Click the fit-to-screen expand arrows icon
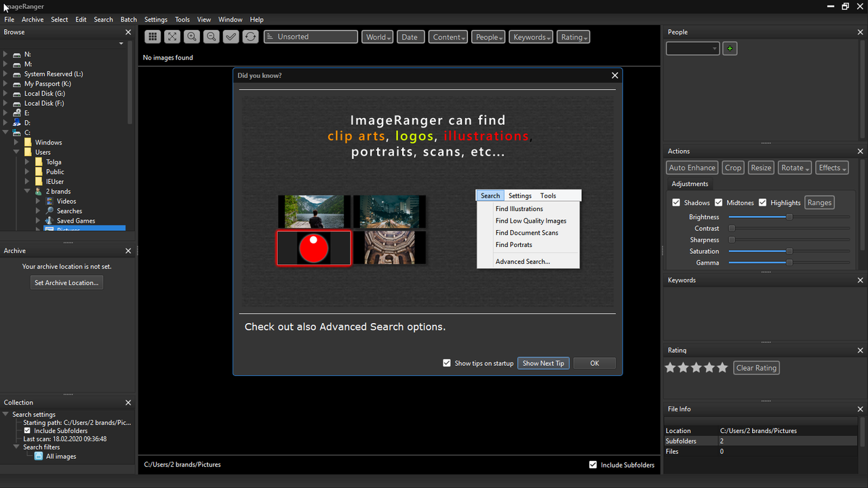 (x=172, y=37)
